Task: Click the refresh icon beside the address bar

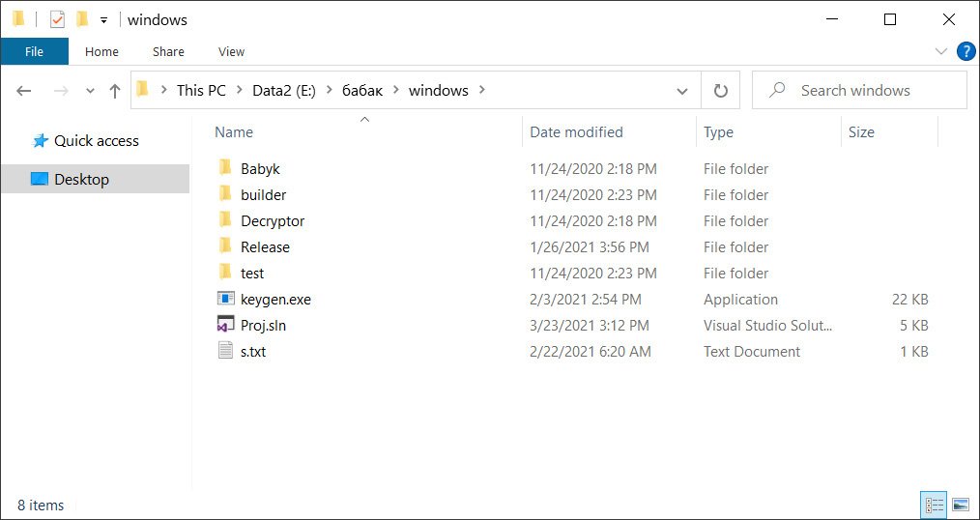Action: point(720,91)
